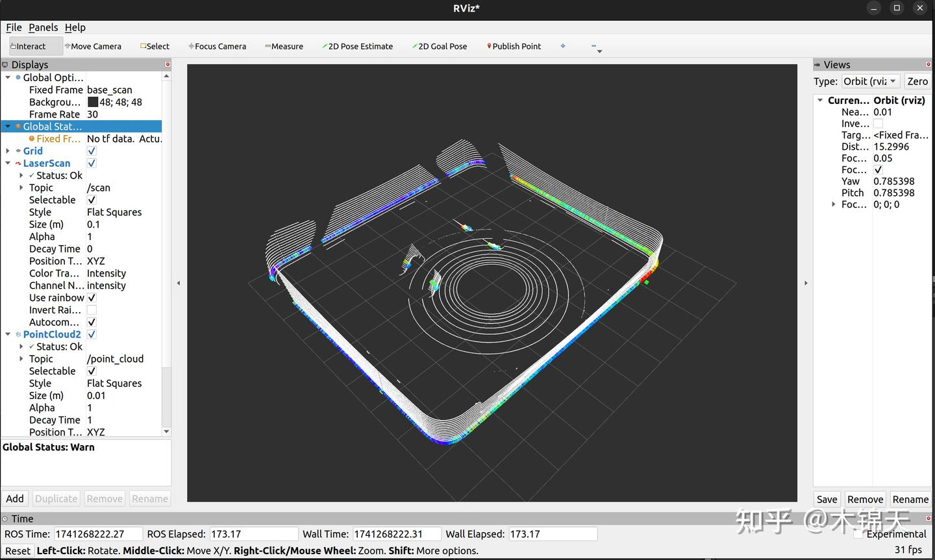The height and width of the screenshot is (560, 935).
Task: Uncheck LaserScan Selectable checkbox
Action: (92, 200)
